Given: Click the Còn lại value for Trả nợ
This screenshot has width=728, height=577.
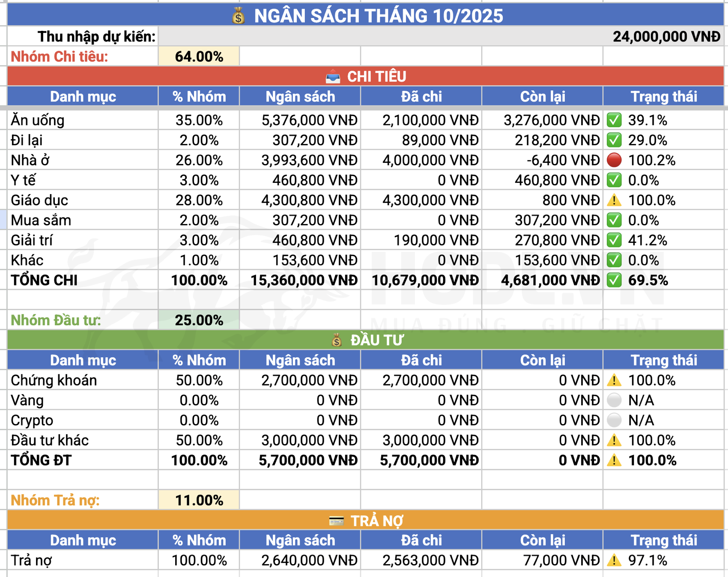Looking at the screenshot, I should pyautogui.click(x=542, y=560).
